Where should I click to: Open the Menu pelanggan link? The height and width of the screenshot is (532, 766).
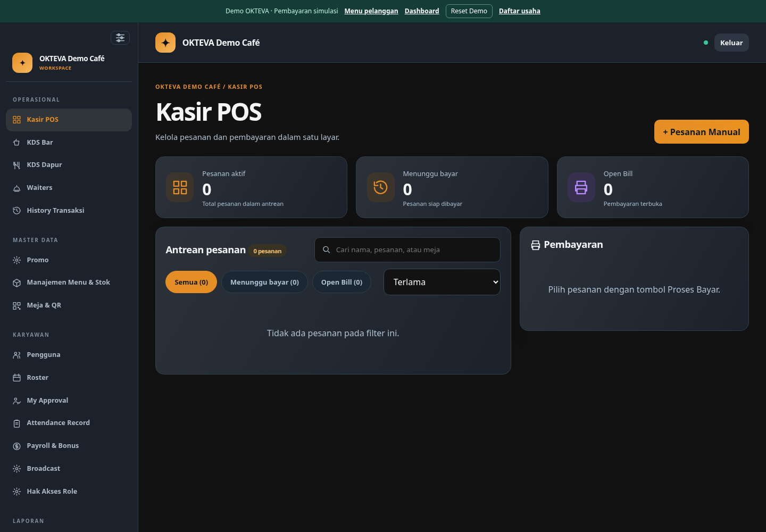pos(371,11)
